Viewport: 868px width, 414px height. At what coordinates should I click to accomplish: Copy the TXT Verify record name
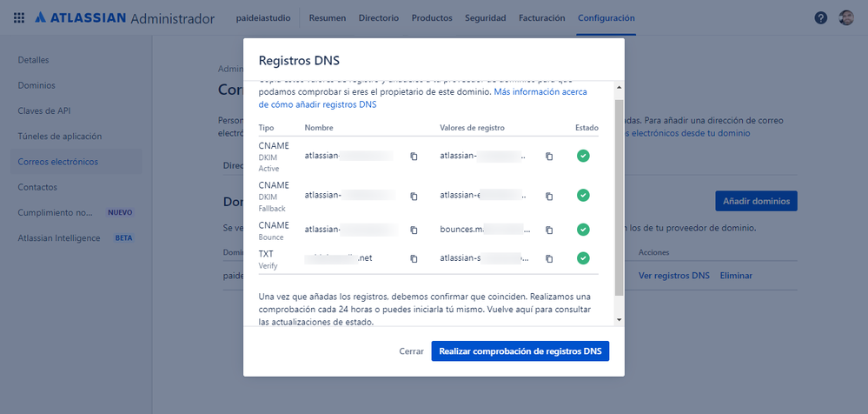coord(414,258)
